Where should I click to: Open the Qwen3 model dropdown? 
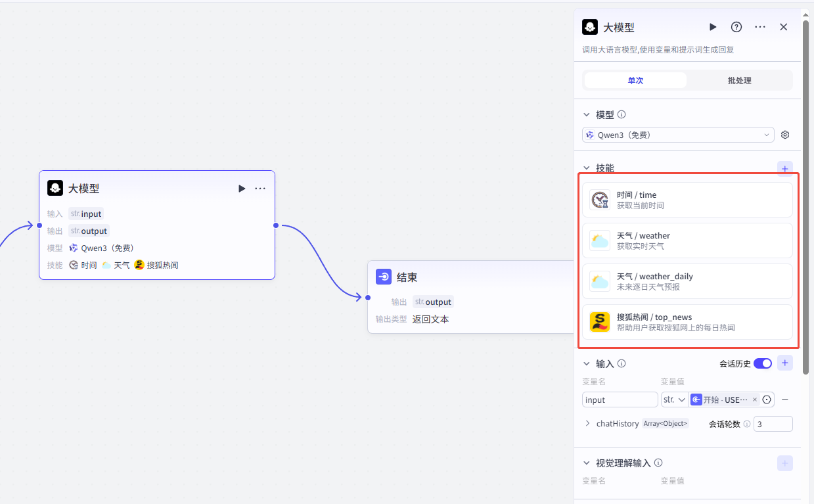[678, 135]
